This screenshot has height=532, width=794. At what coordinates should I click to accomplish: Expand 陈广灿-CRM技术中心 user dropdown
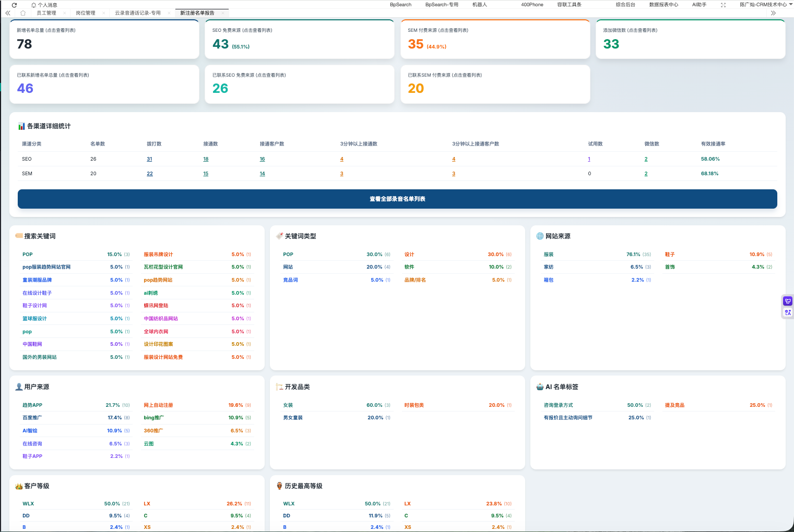[x=766, y=5]
